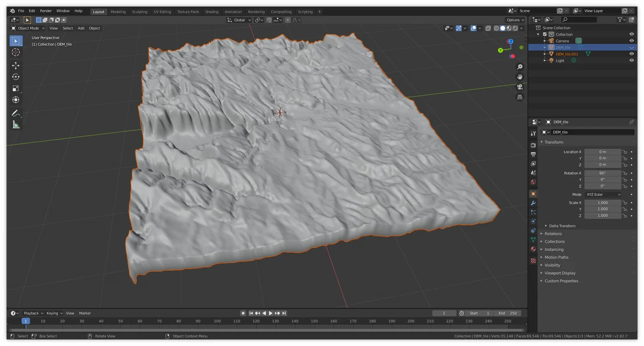
Task: Choose the Measure tool
Action: pyautogui.click(x=16, y=124)
